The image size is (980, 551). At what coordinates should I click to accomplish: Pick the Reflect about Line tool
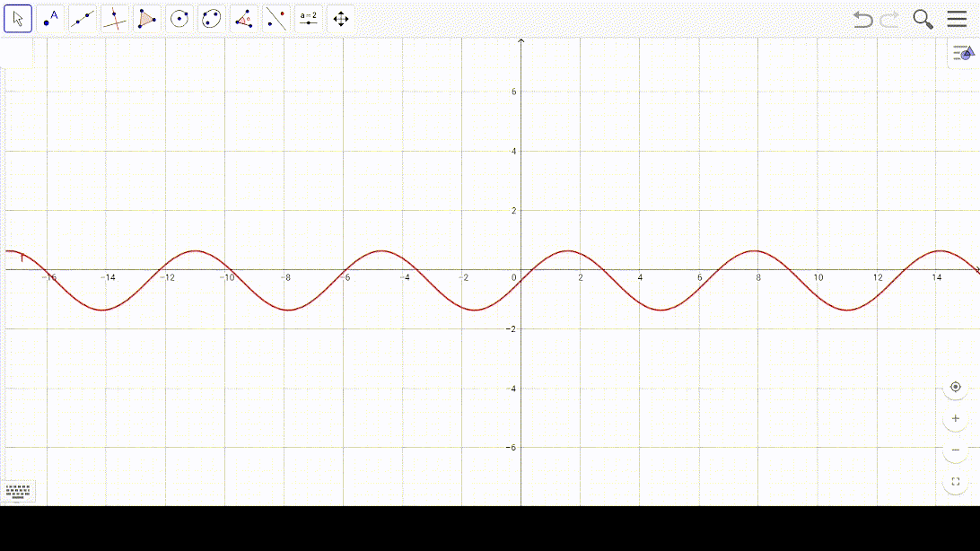click(x=276, y=19)
